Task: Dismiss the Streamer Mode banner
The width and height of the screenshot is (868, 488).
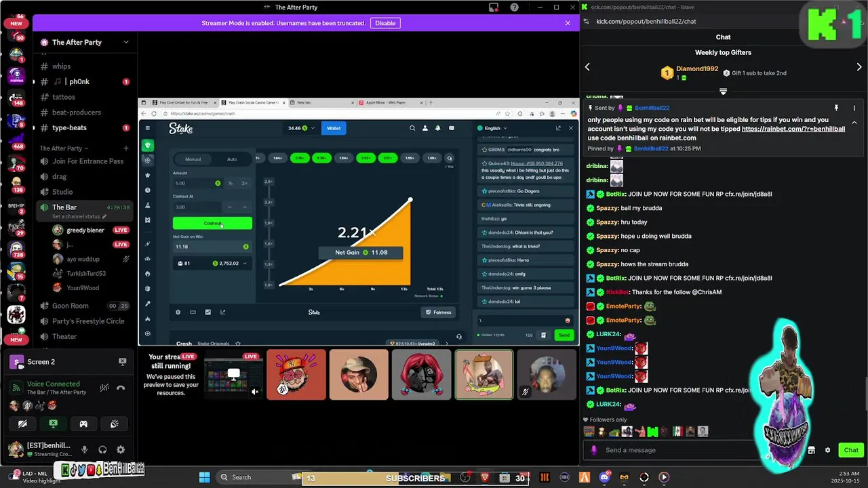Action: coord(568,23)
